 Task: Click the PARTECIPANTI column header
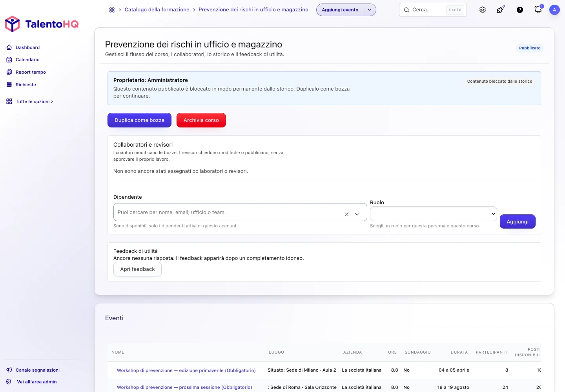491,352
